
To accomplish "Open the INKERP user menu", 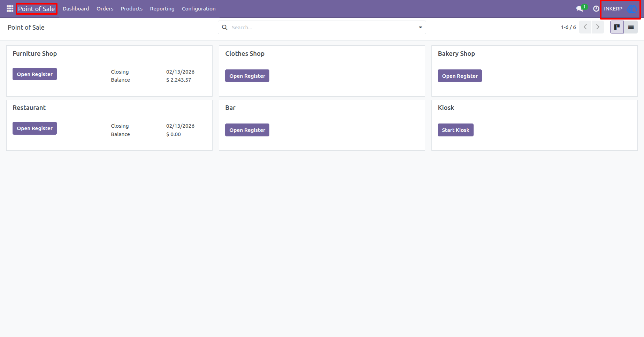I will coord(620,9).
